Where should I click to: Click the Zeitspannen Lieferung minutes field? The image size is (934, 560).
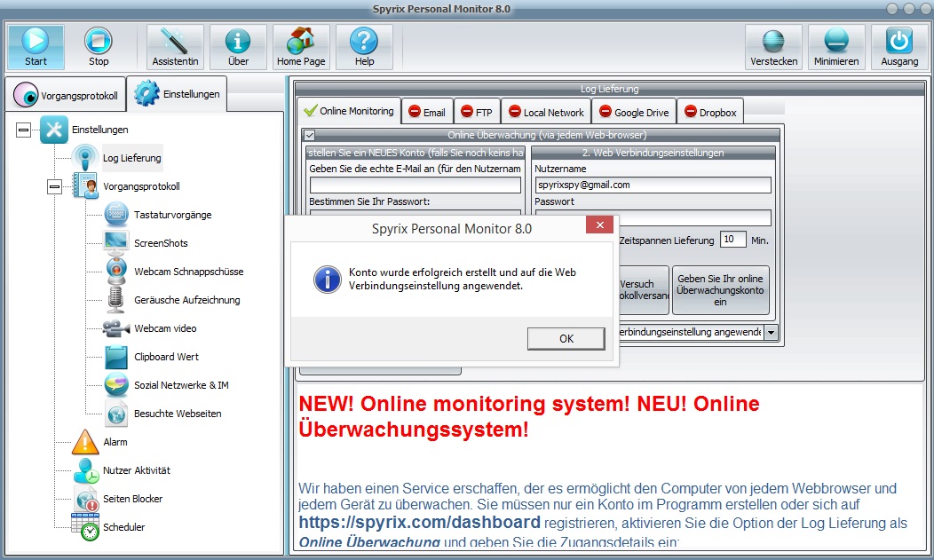click(732, 240)
